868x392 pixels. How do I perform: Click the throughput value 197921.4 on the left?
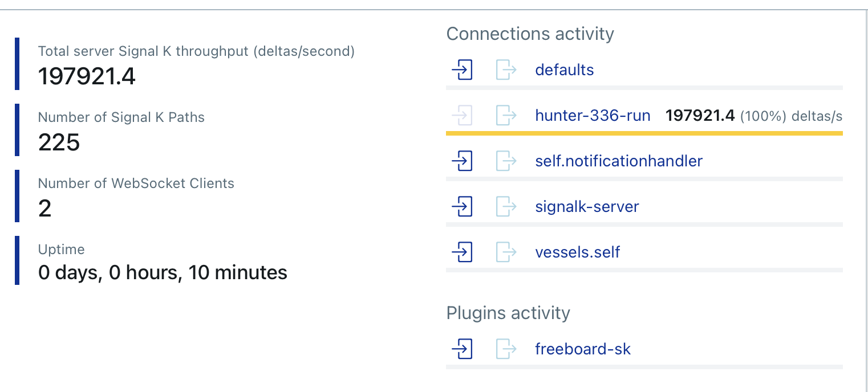[x=87, y=76]
